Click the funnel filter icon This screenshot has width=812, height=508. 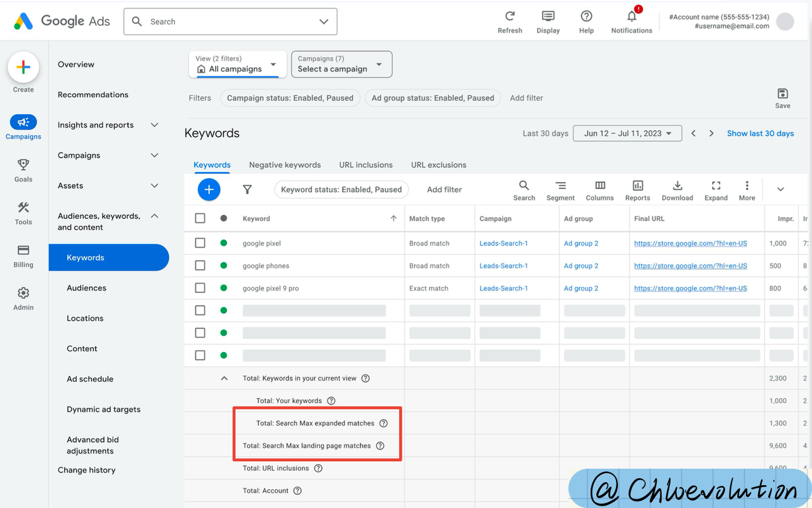pyautogui.click(x=247, y=189)
